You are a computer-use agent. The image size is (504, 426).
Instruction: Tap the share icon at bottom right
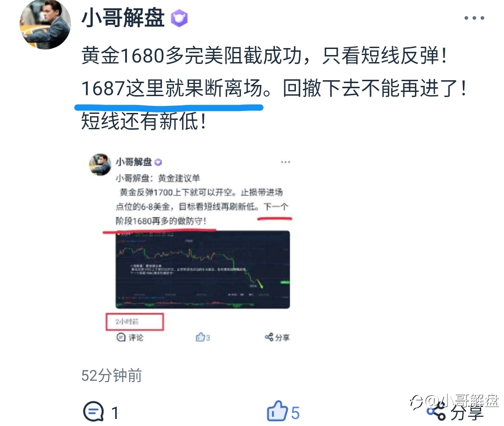(436, 412)
